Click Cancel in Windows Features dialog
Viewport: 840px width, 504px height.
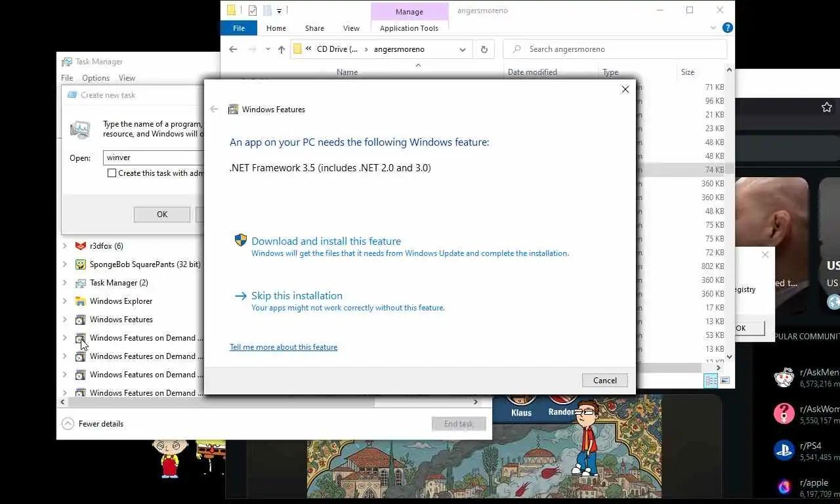(x=605, y=381)
